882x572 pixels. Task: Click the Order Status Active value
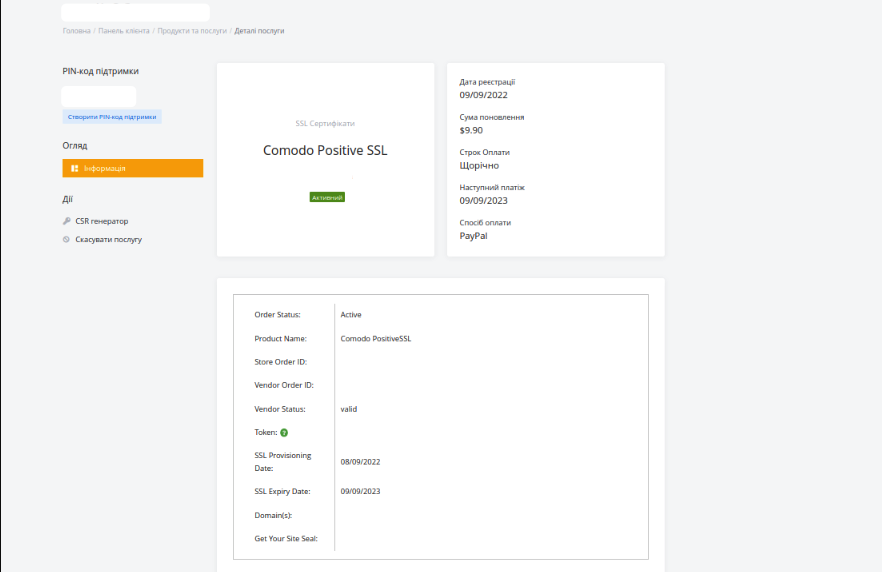351,314
